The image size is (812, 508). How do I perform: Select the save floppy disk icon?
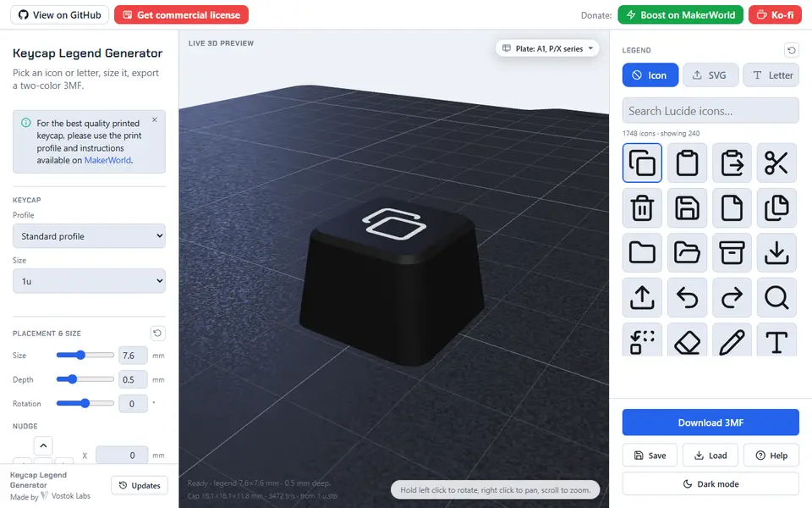tap(687, 208)
